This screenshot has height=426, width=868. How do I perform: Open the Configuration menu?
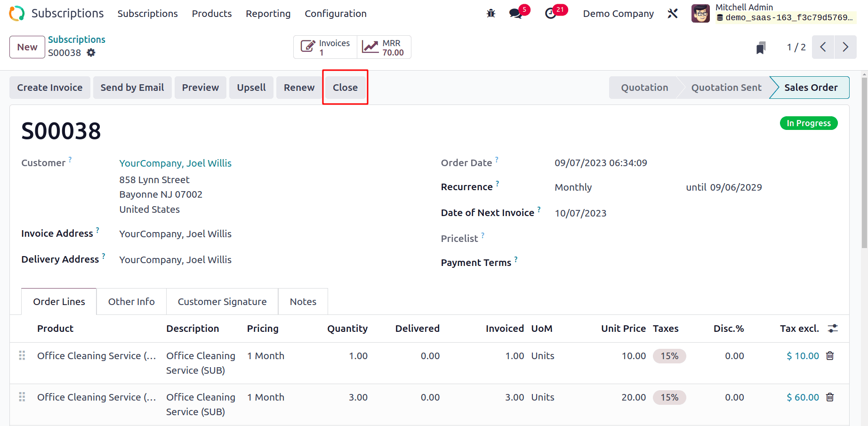tap(335, 14)
